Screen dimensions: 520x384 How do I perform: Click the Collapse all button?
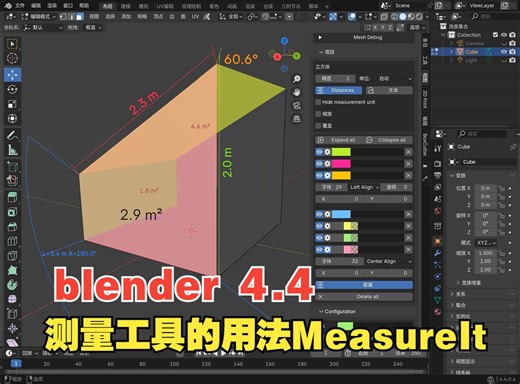(388, 140)
